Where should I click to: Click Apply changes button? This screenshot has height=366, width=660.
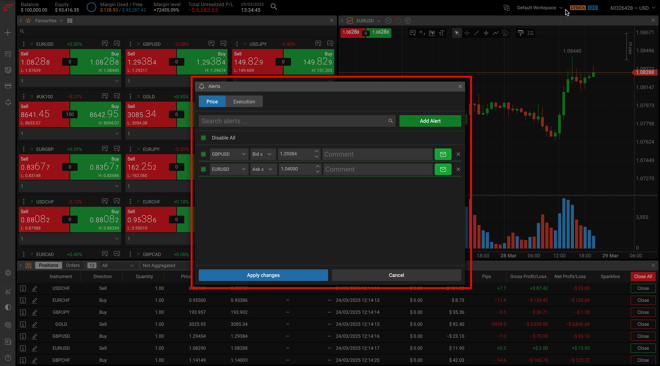click(x=263, y=275)
